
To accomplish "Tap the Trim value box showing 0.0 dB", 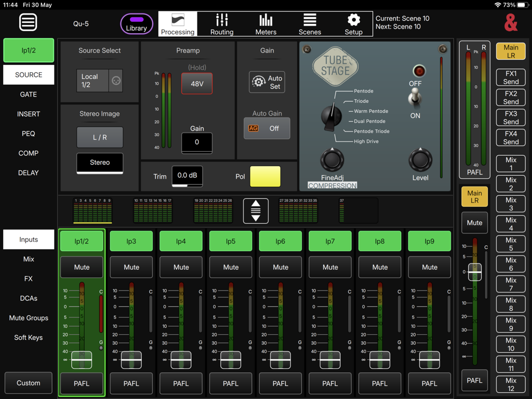I will (x=187, y=176).
